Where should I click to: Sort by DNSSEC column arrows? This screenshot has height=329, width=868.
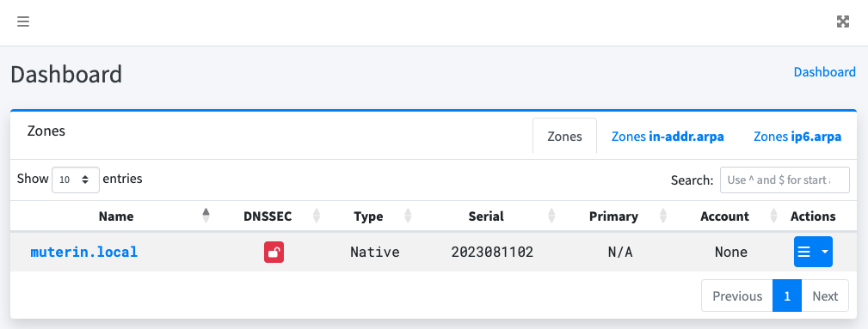317,216
